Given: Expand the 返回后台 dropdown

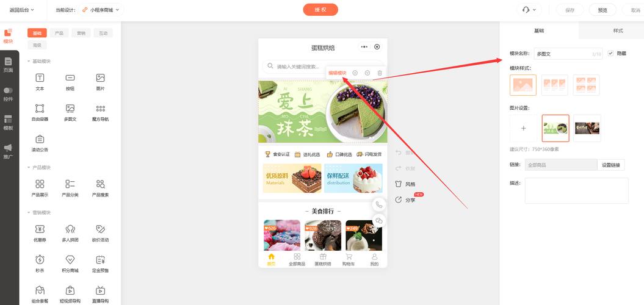Looking at the screenshot, I should coord(22,10).
